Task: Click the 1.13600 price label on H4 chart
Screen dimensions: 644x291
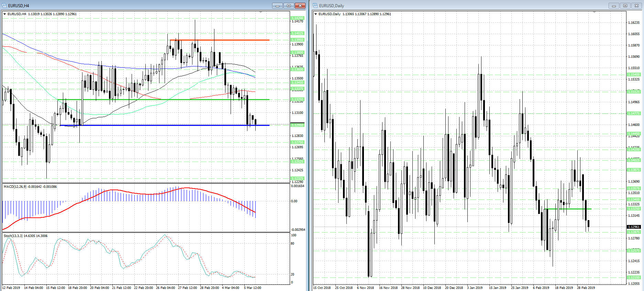Action: click(x=297, y=69)
